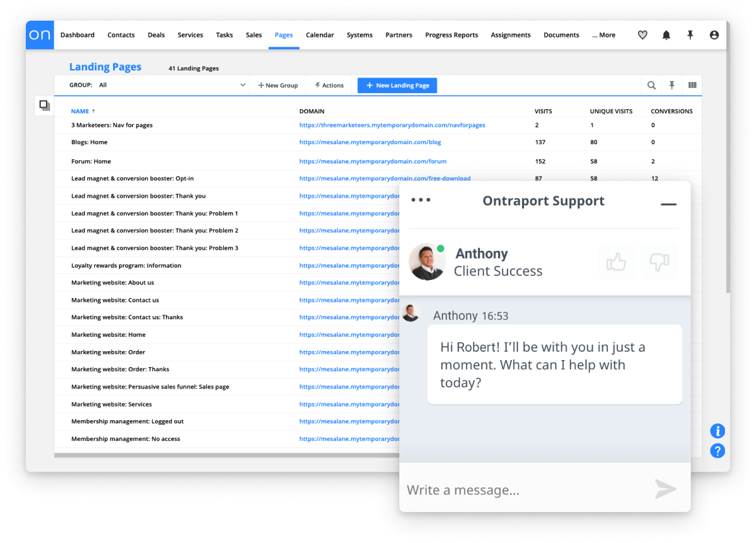Click the heart favorites icon

tap(642, 35)
